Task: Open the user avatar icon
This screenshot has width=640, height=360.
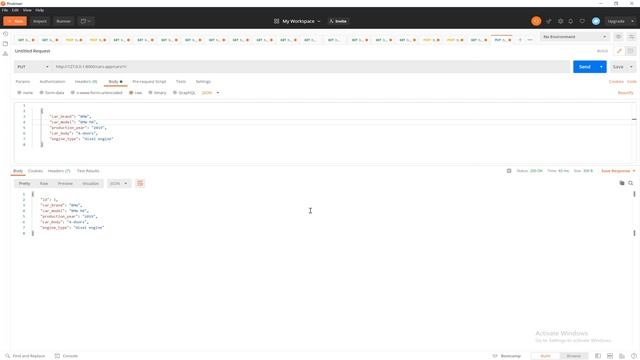Action: click(x=596, y=21)
